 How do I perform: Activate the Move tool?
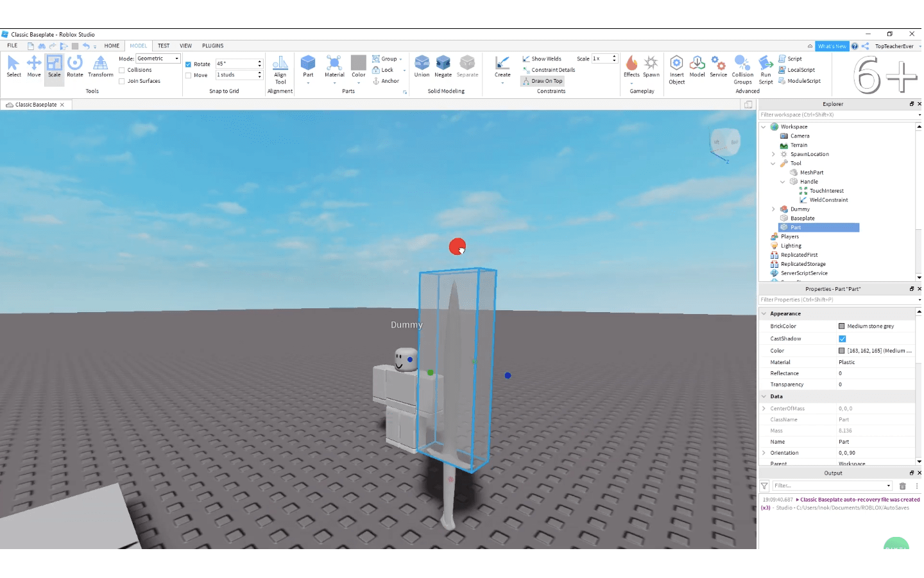tap(34, 67)
